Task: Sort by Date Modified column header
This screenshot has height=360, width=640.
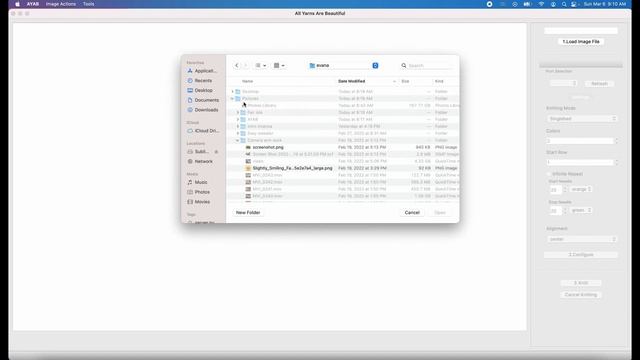Action: pyautogui.click(x=351, y=81)
